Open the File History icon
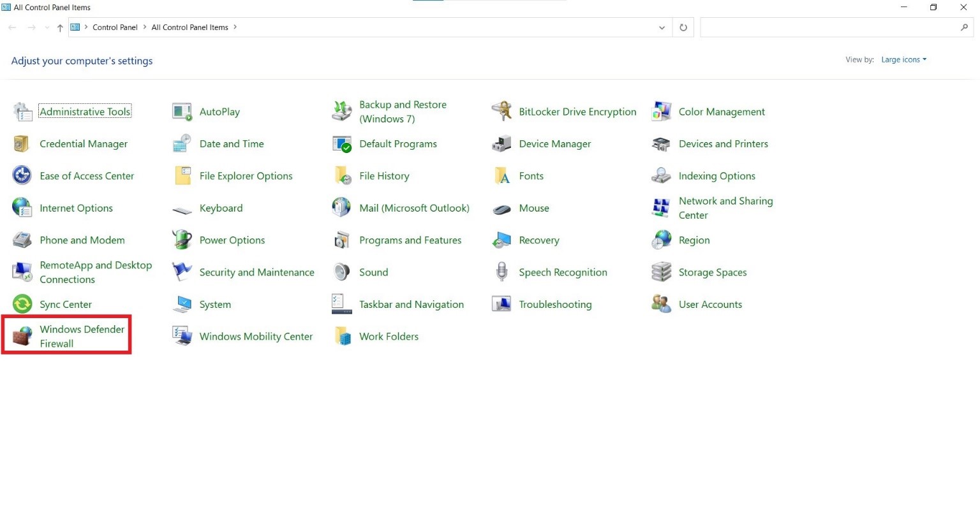Screen dimensions: 980x524 click(x=342, y=176)
